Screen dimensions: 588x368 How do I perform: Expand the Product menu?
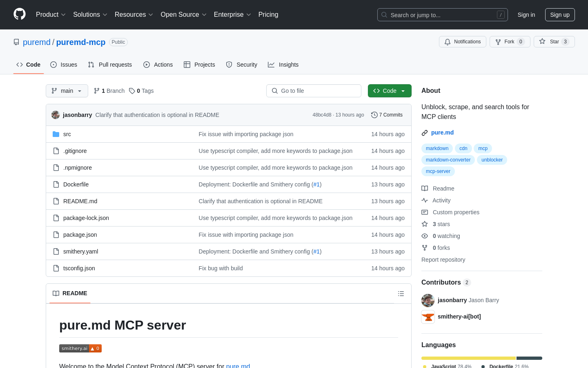[x=51, y=14]
